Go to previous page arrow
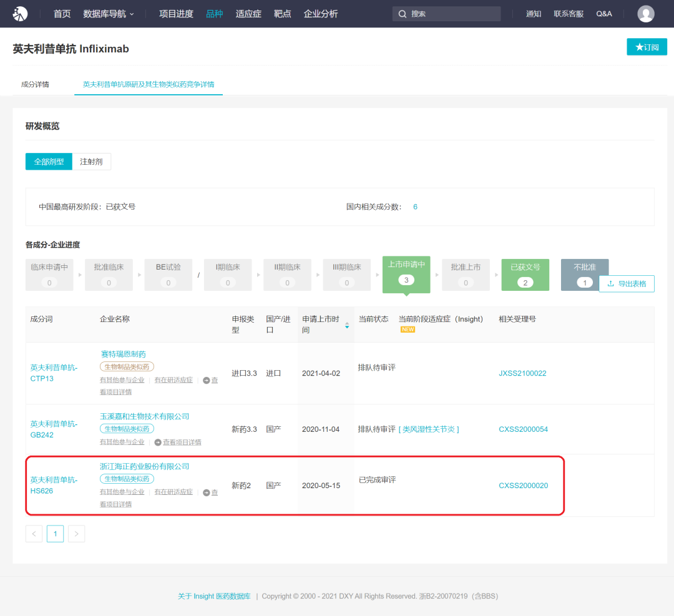The width and height of the screenshot is (674, 616). click(34, 534)
